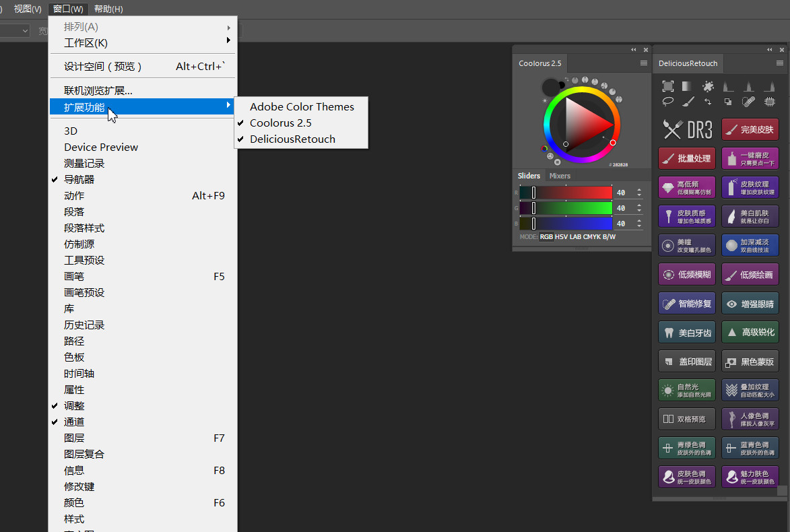Click the 批量处理 button

(x=687, y=158)
